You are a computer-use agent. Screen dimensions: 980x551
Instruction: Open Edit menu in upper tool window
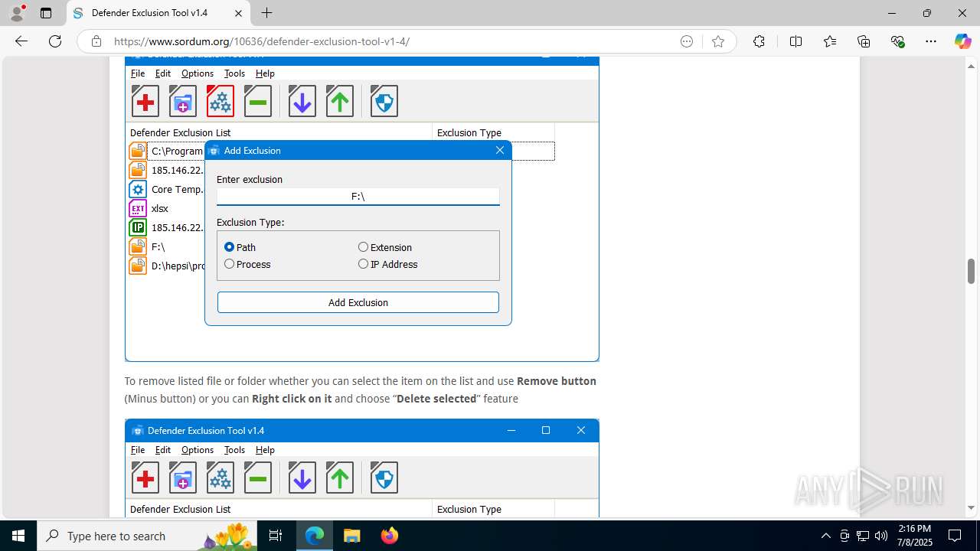pos(163,73)
